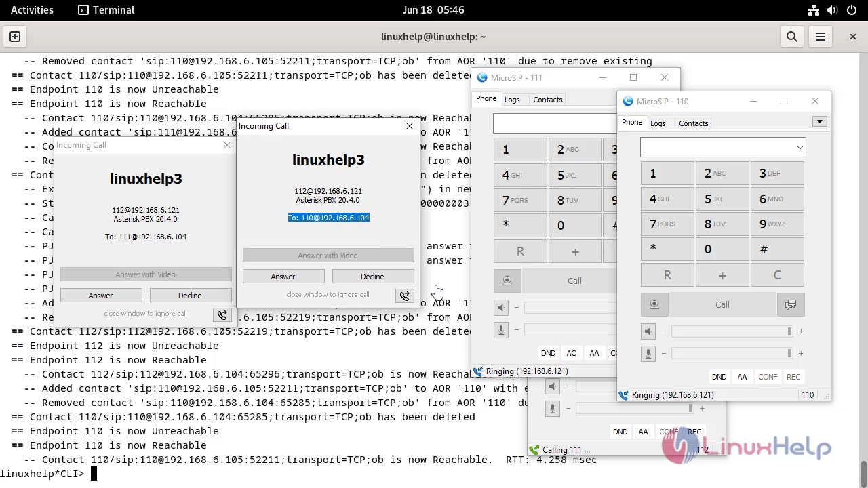868x488 pixels.
Task: Decline the incoming call to 111@192.168.6.104
Action: [x=190, y=296]
